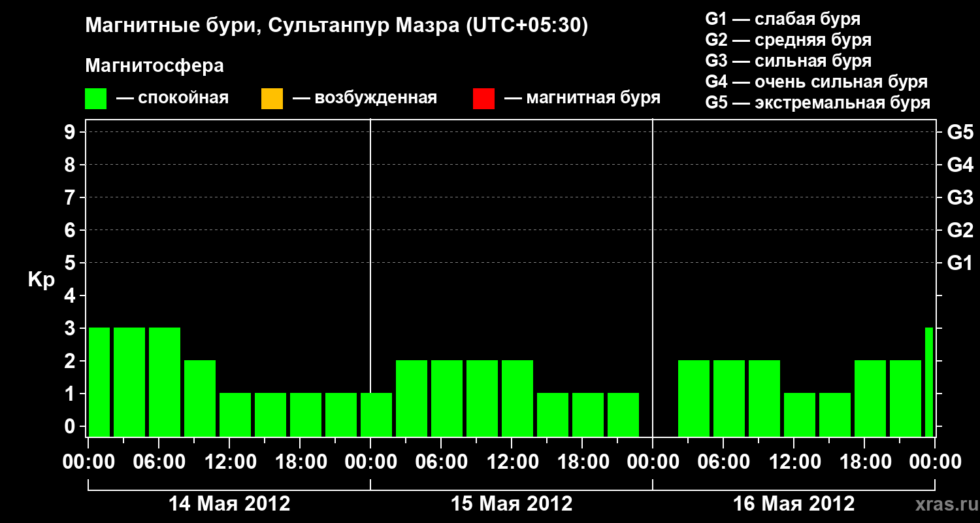Click the narrow Kp 3 bar at chart's right edge
The image size is (980, 523).
(929, 382)
